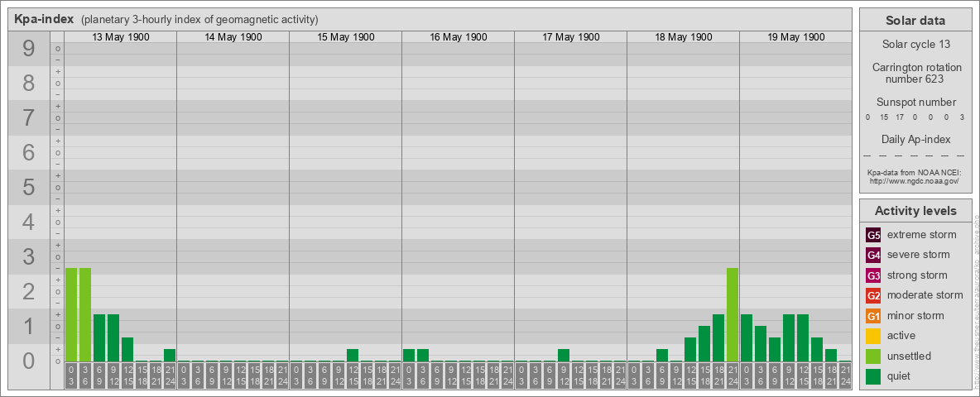Click the 'Solar data' heading
This screenshot has height=397, width=980.
coord(915,21)
